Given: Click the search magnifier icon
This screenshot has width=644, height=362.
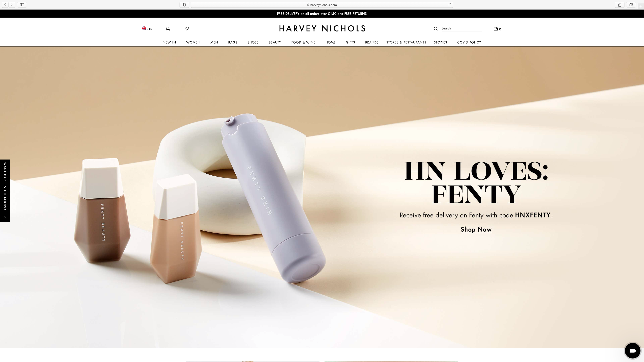Looking at the screenshot, I should tap(436, 29).
